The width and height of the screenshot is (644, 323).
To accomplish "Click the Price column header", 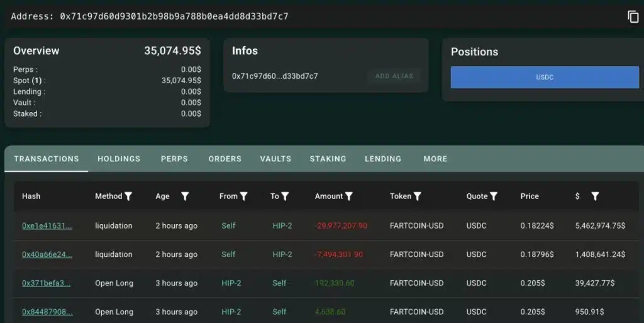I will (x=530, y=196).
